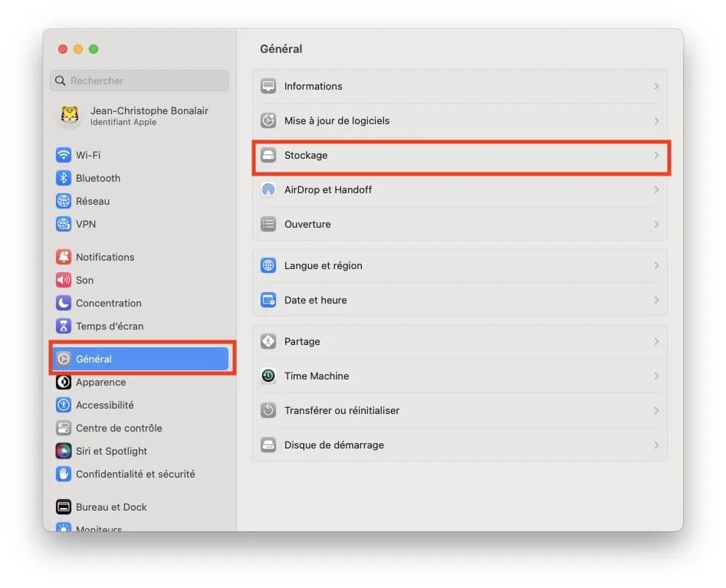Select Son label in sidebar
This screenshot has width=726, height=588.
85,280
